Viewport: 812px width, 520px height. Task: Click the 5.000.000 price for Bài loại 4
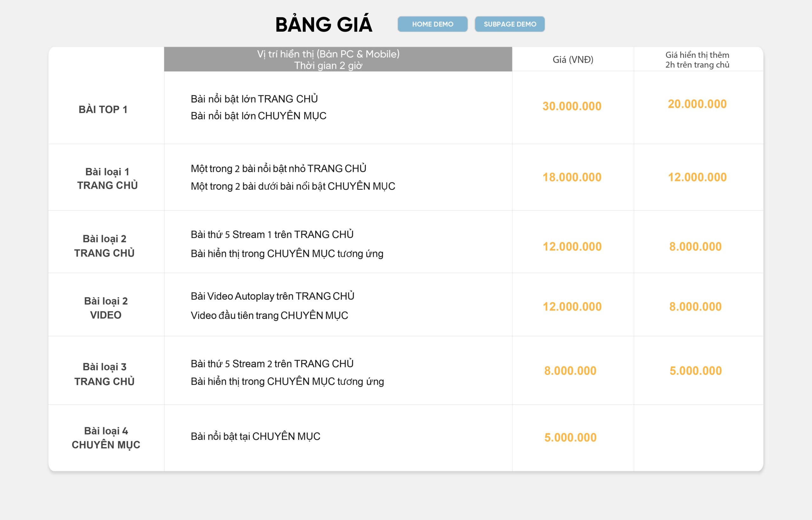pos(570,437)
